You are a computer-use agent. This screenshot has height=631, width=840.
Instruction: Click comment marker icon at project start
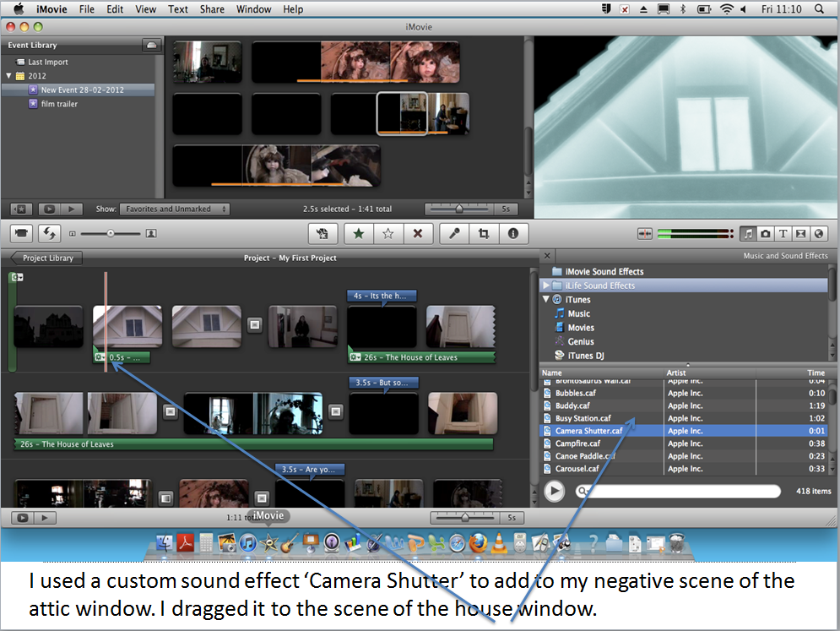17,277
